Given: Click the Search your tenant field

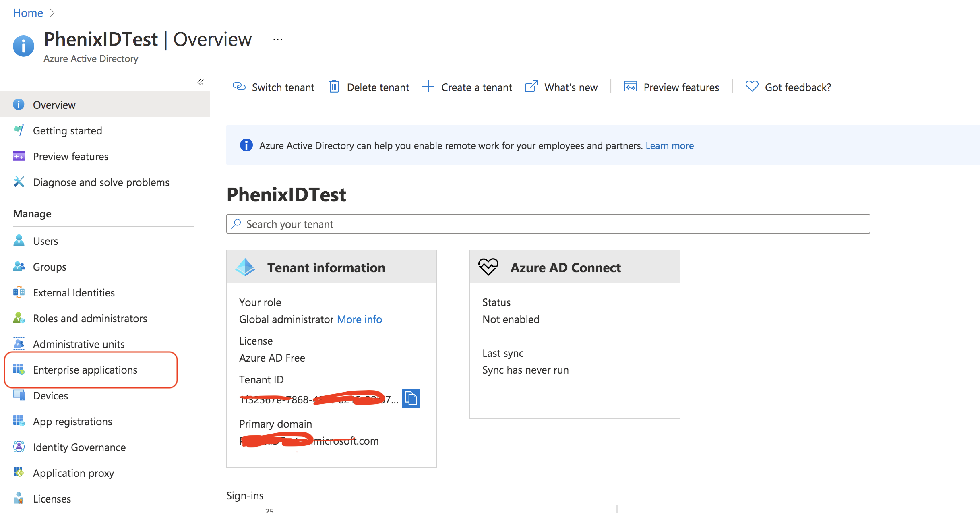Looking at the screenshot, I should click(548, 224).
